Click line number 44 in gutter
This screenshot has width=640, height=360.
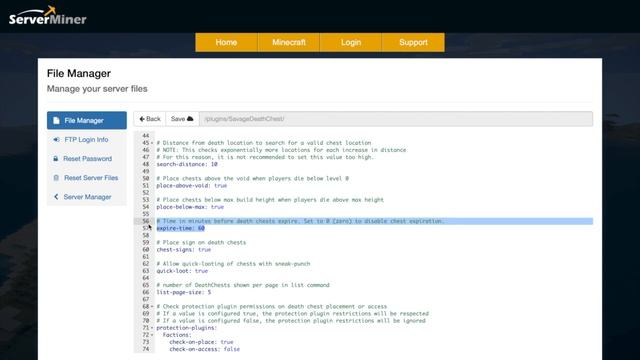click(146, 136)
